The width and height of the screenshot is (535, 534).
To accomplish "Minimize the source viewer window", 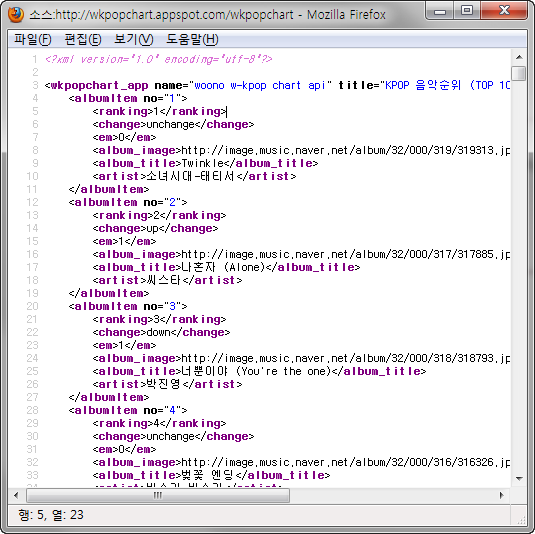I will 440,11.
